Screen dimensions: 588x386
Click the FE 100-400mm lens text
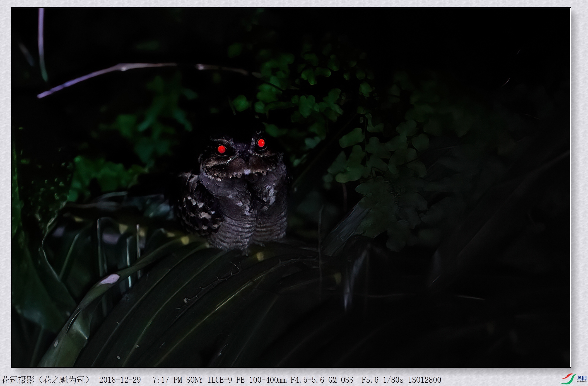click(261, 380)
